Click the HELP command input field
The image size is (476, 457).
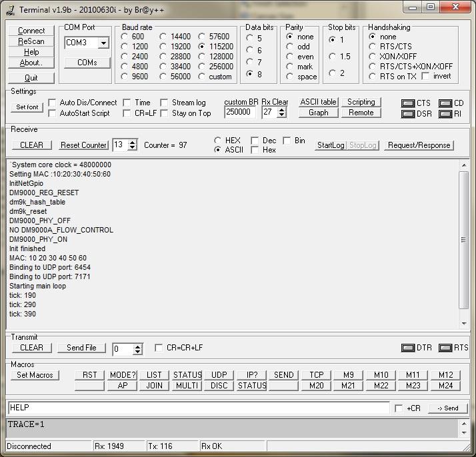click(x=199, y=408)
